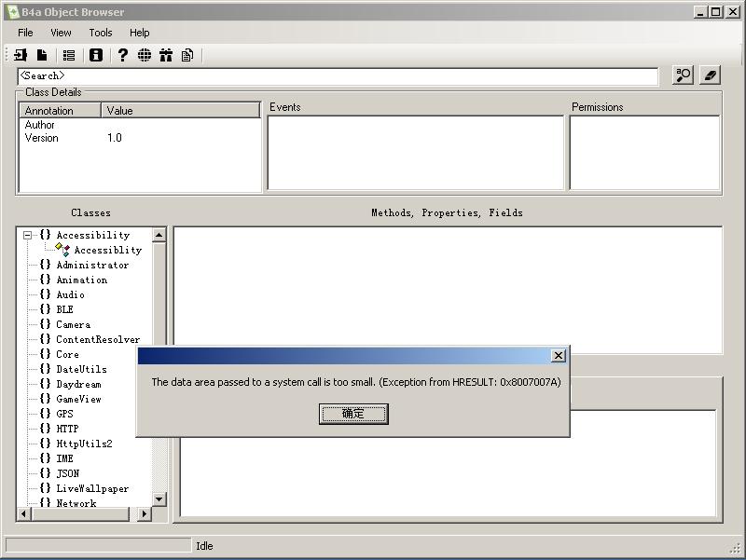
Task: Select the Audio namespace
Action: [71, 294]
